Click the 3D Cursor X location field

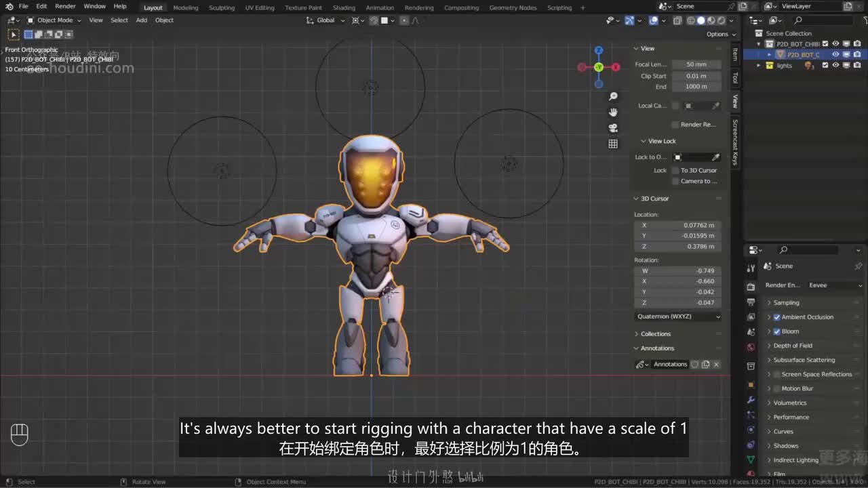pos(678,225)
